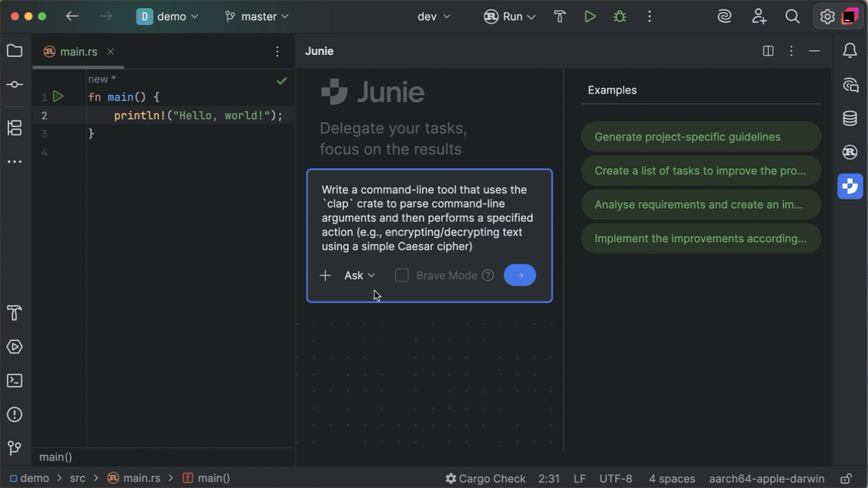The height and width of the screenshot is (488, 868).
Task: Change UTF-8 file encoding
Action: point(616,479)
